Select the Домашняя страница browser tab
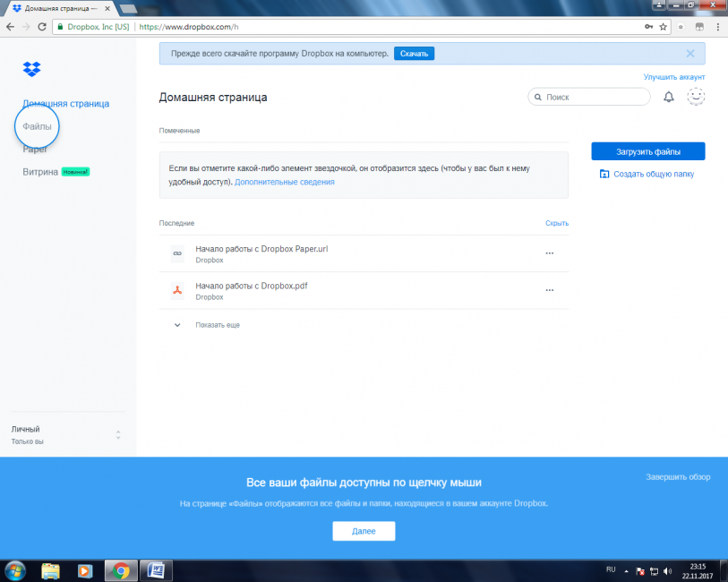728x582 pixels. pyautogui.click(x=58, y=8)
